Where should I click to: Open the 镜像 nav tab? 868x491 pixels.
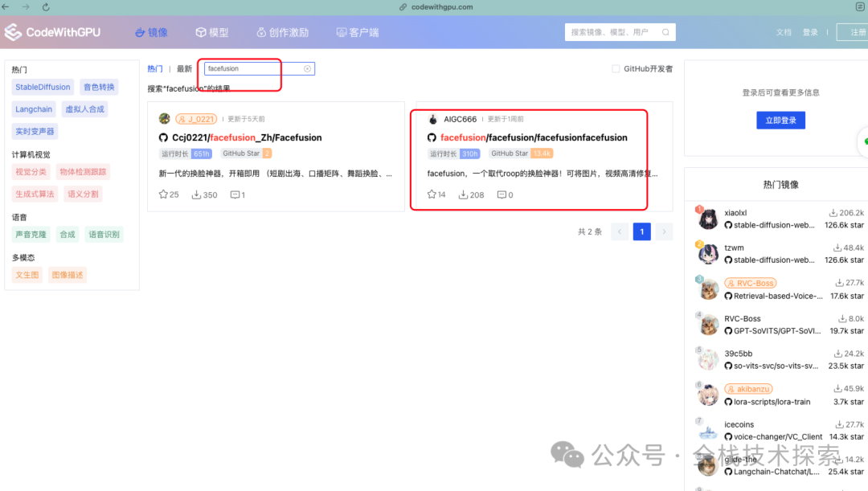[152, 33]
